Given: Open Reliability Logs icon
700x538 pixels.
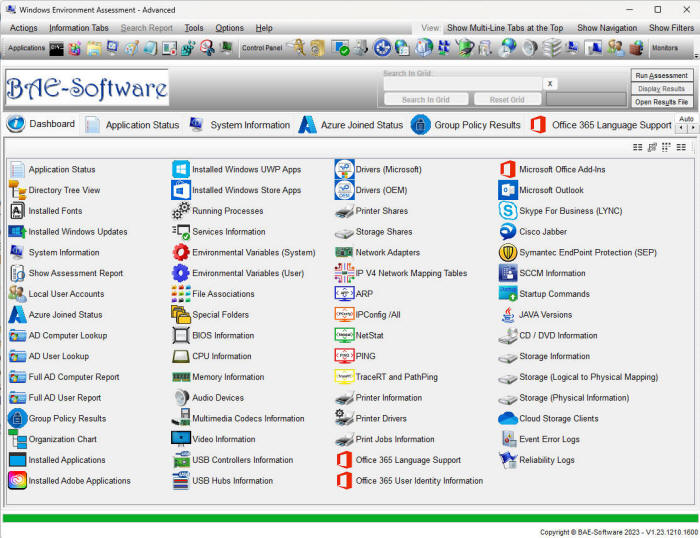Looking at the screenshot, I should pos(508,460).
